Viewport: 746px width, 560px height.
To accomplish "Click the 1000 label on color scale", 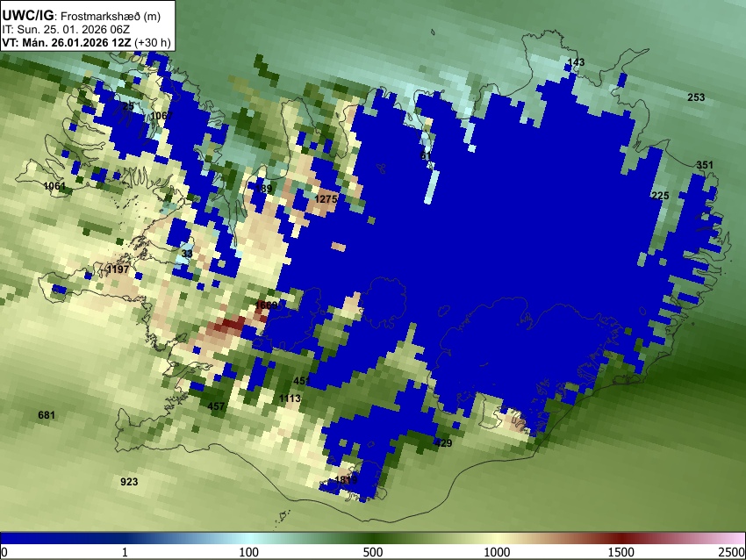I will (x=497, y=552).
